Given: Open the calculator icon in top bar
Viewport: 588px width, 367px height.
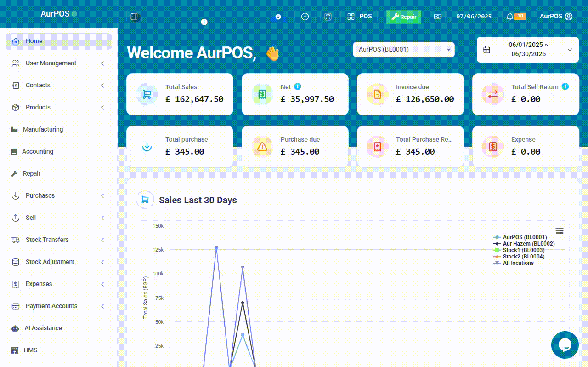Looking at the screenshot, I should click(x=328, y=17).
